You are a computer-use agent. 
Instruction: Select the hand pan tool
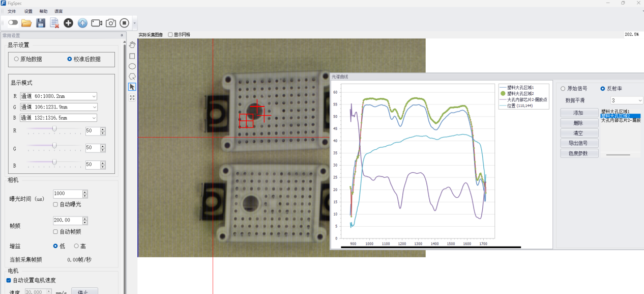(x=132, y=45)
